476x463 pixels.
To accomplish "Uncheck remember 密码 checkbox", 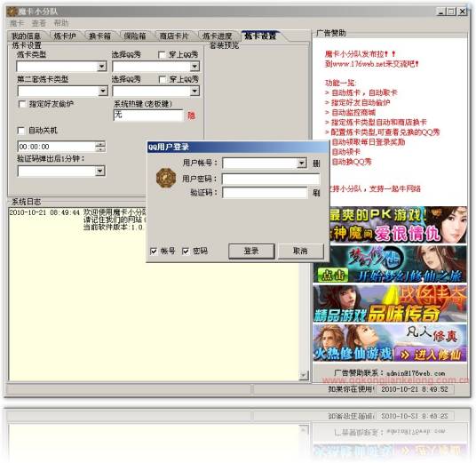I will point(186,251).
